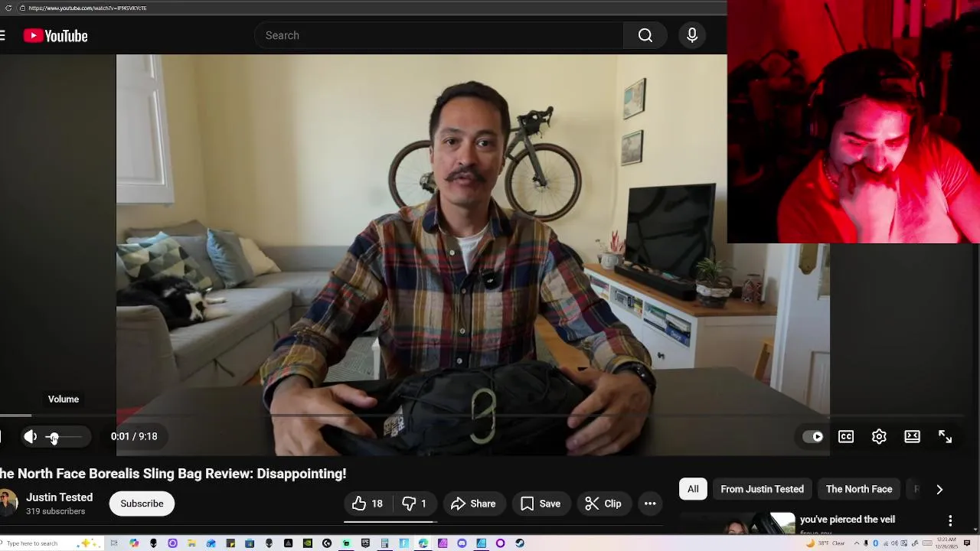Click the video title 'Borealis Sling Bag Review'
Screen dimensions: 980x551
(171, 474)
